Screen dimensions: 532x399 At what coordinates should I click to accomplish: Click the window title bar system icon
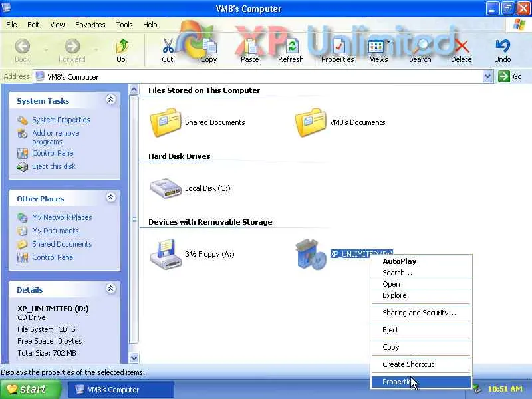[6, 7]
